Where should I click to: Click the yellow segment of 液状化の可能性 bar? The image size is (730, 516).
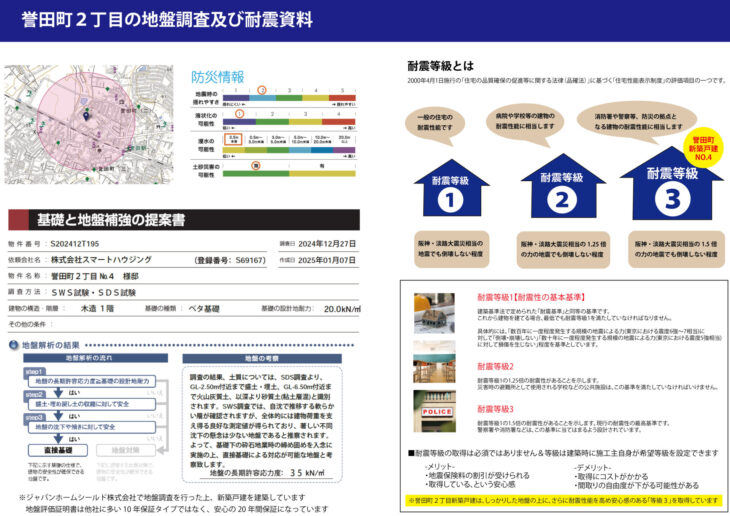coord(305,122)
